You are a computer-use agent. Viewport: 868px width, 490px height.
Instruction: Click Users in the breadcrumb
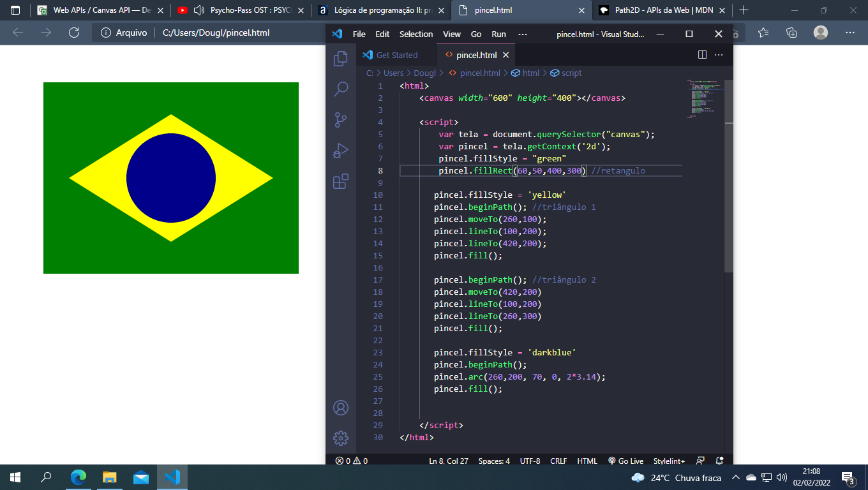point(393,73)
